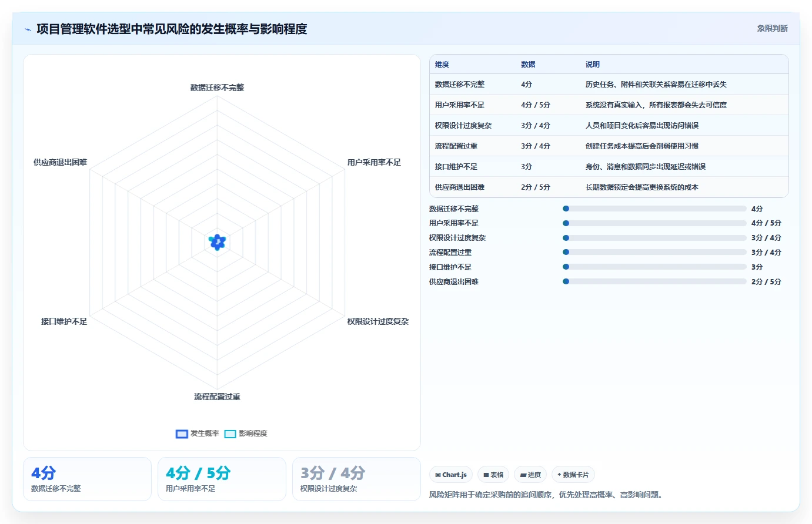Click the icon inside 进度 chip
Image resolution: width=812 pixels, height=524 pixels.
point(523,475)
